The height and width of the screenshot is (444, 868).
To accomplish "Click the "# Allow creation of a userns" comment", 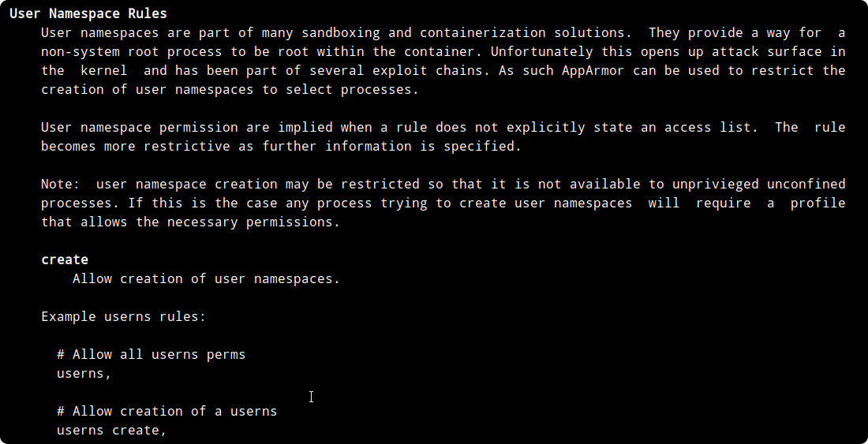I will tap(166, 411).
